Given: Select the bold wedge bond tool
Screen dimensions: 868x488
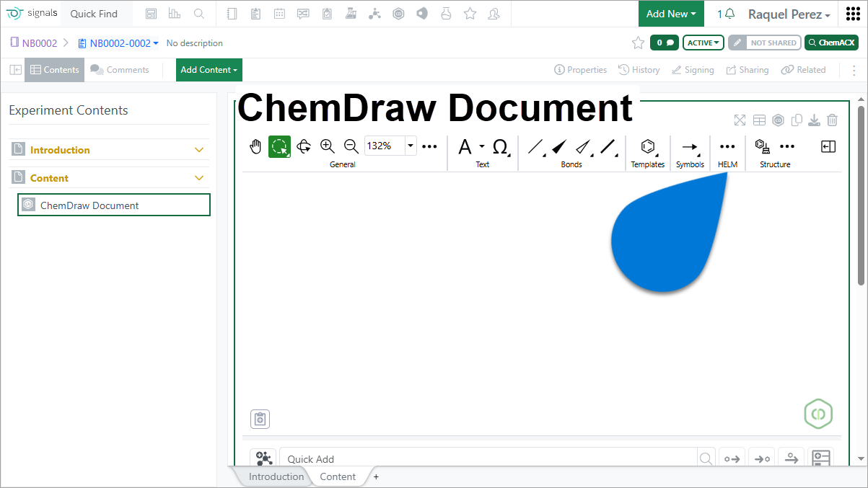Looking at the screenshot, I should click(x=559, y=147).
